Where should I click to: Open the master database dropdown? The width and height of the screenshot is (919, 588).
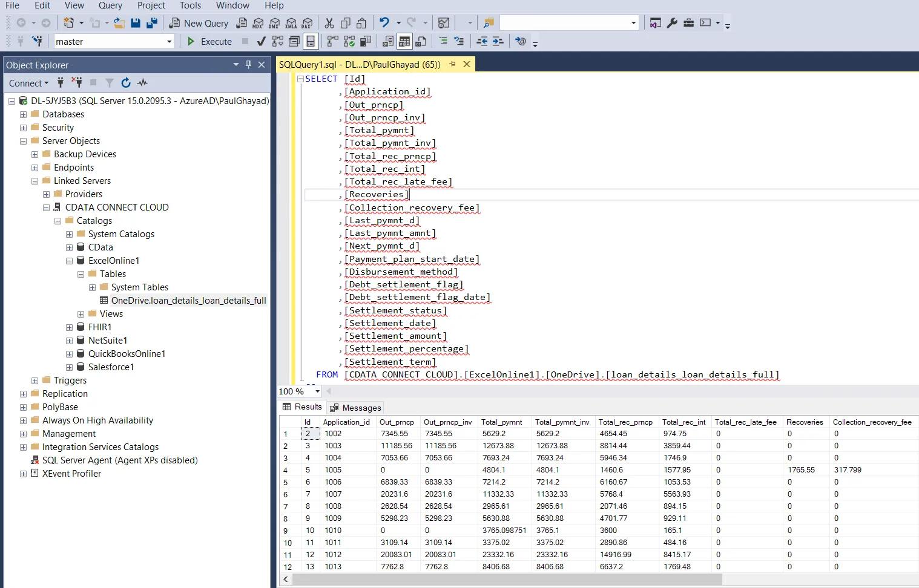pyautogui.click(x=169, y=42)
